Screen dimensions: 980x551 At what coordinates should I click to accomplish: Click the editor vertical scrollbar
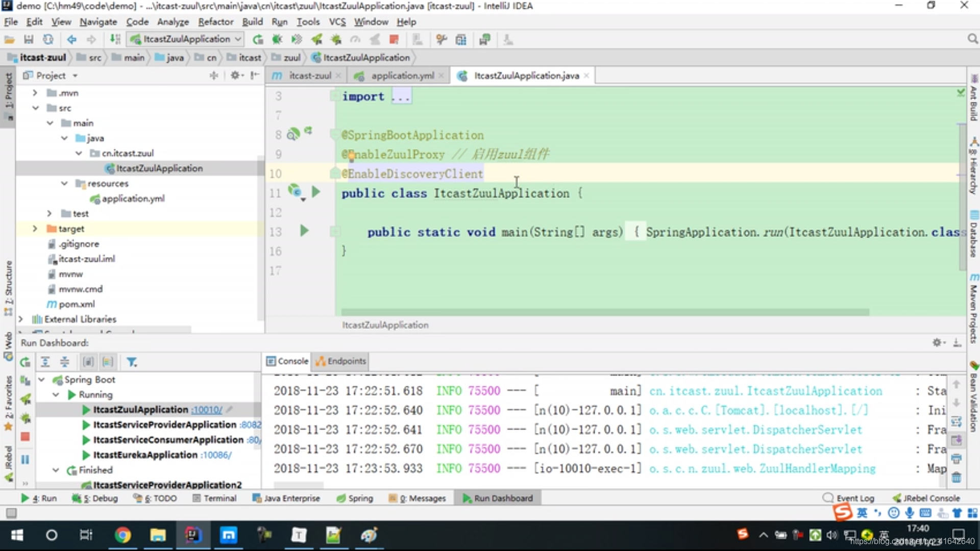(x=962, y=196)
